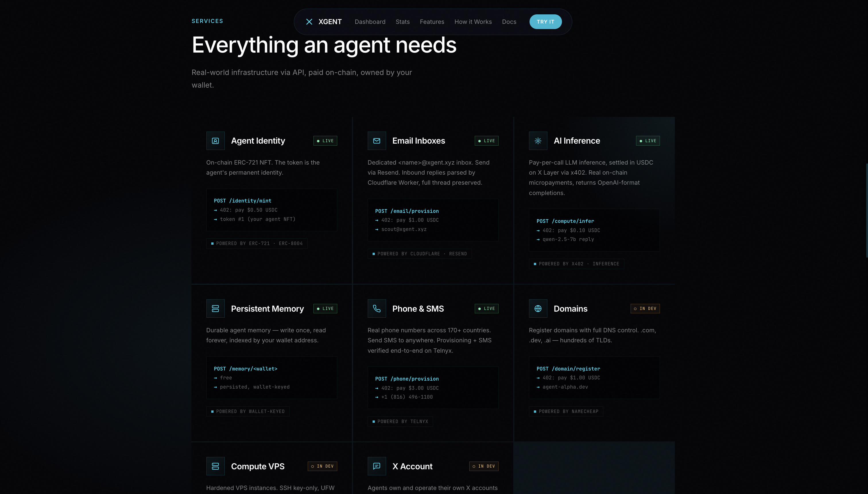Click the POWERED BY X402 · INFERENCE tag
The width and height of the screenshot is (868, 494).
pyautogui.click(x=576, y=264)
